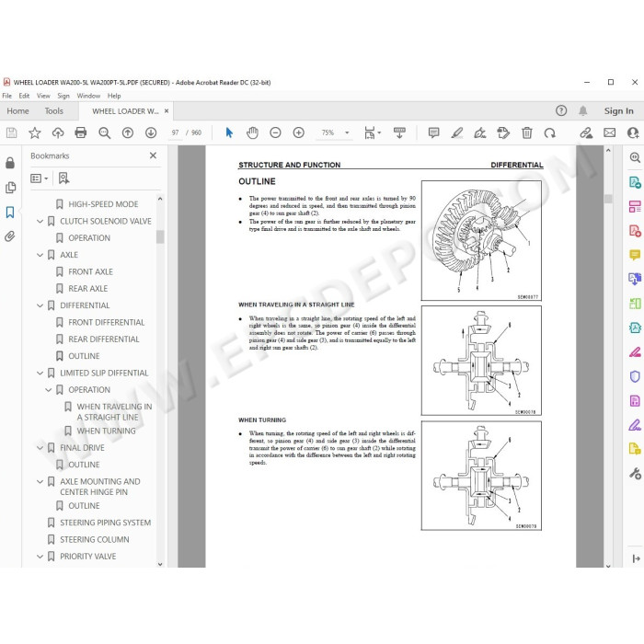Image resolution: width=644 pixels, height=644 pixels.
Task: Click the bookmarks panel scrollbar thumb
Action: coord(160,236)
